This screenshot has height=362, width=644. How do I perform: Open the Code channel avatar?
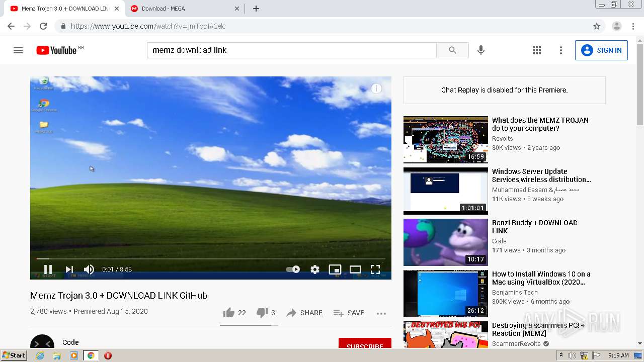point(42,342)
